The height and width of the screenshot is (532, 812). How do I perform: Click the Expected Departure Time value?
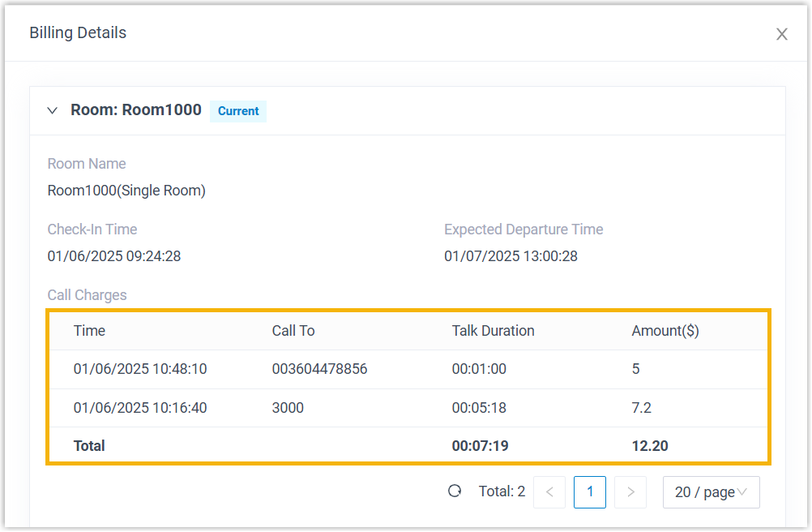tap(511, 256)
